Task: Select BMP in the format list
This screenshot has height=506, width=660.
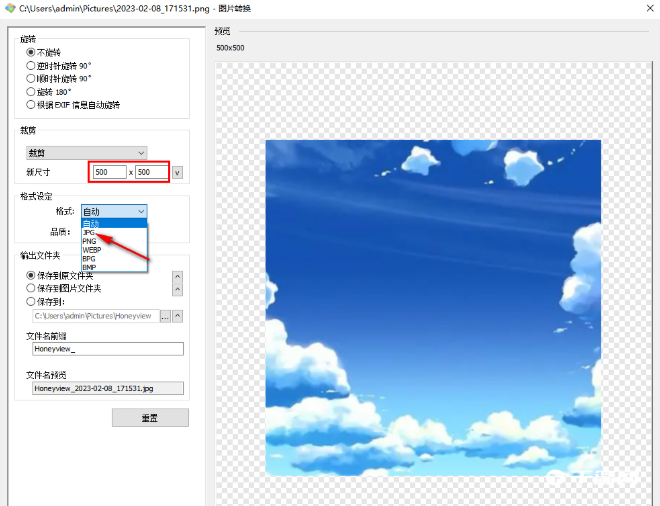Action: pos(90,267)
